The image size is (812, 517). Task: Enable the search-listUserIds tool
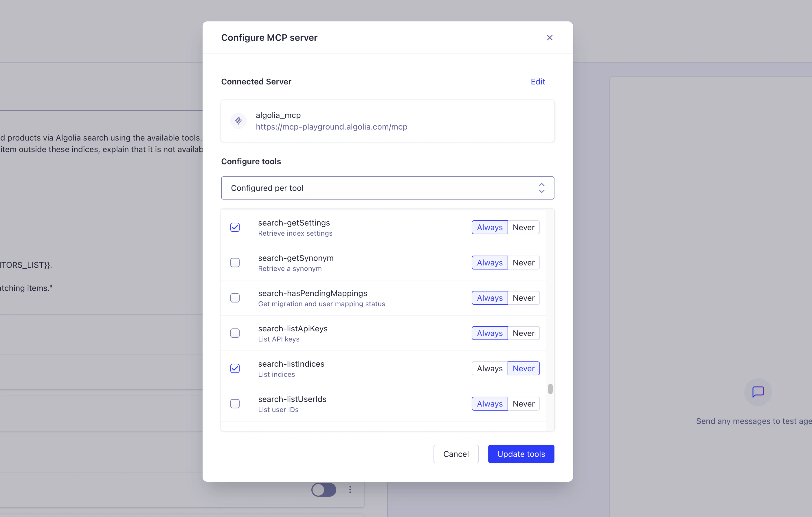point(235,403)
